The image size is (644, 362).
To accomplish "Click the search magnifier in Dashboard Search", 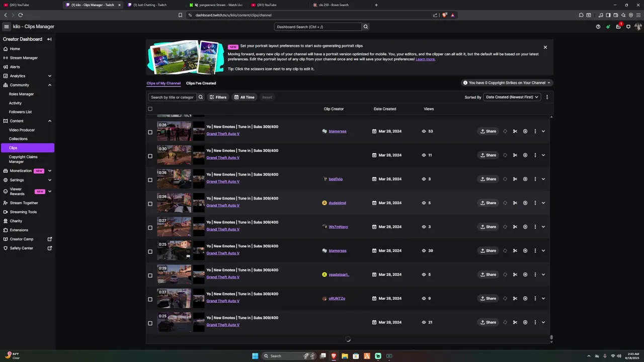I will [x=366, y=27].
